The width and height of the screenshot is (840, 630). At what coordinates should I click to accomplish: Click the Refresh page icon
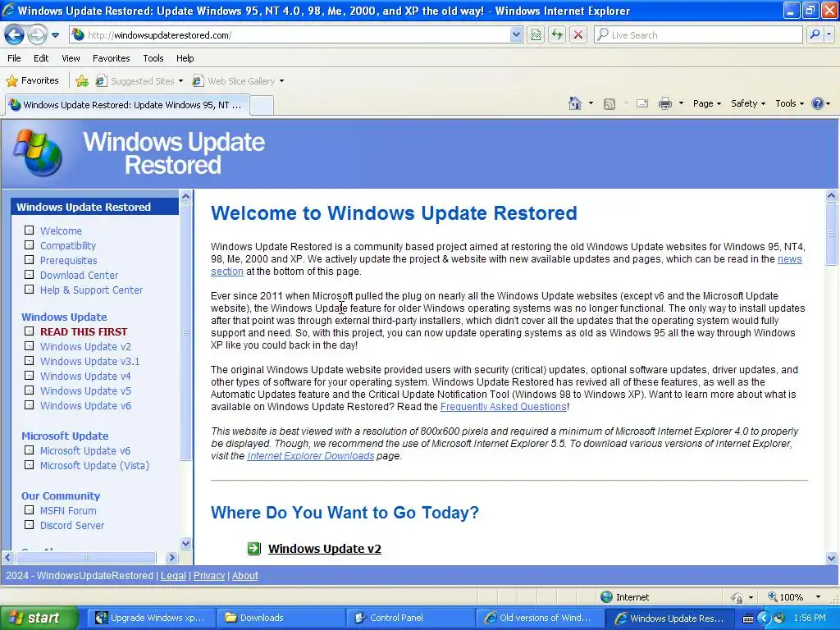pos(557,34)
